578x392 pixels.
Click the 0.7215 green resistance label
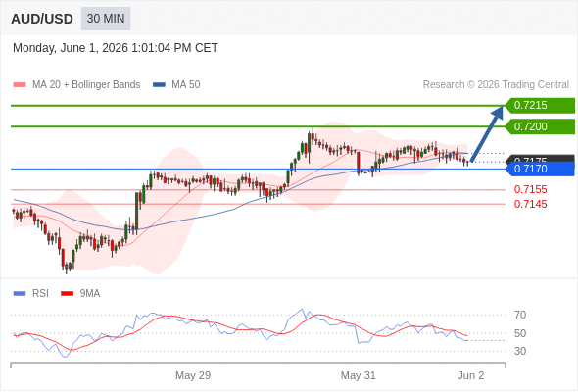pos(540,106)
